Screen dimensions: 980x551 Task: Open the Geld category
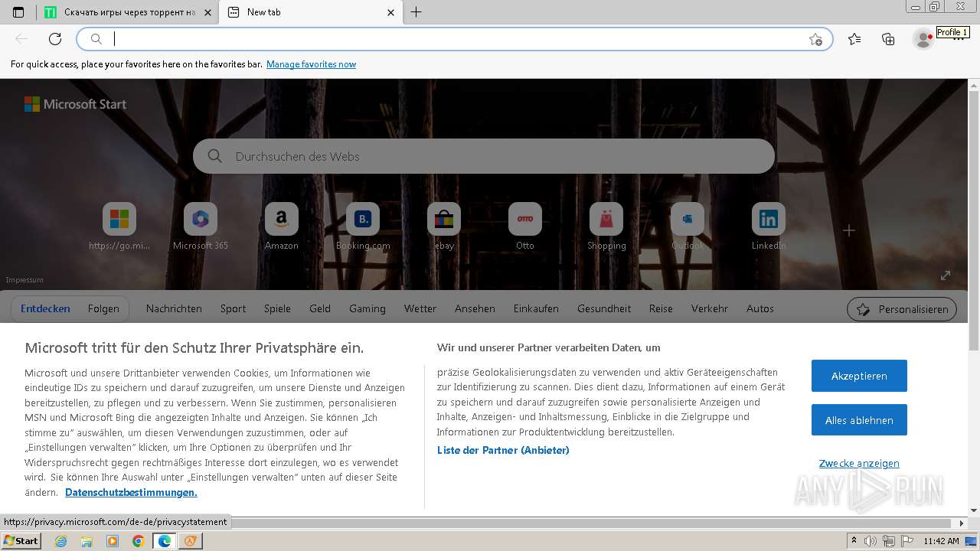click(x=320, y=308)
